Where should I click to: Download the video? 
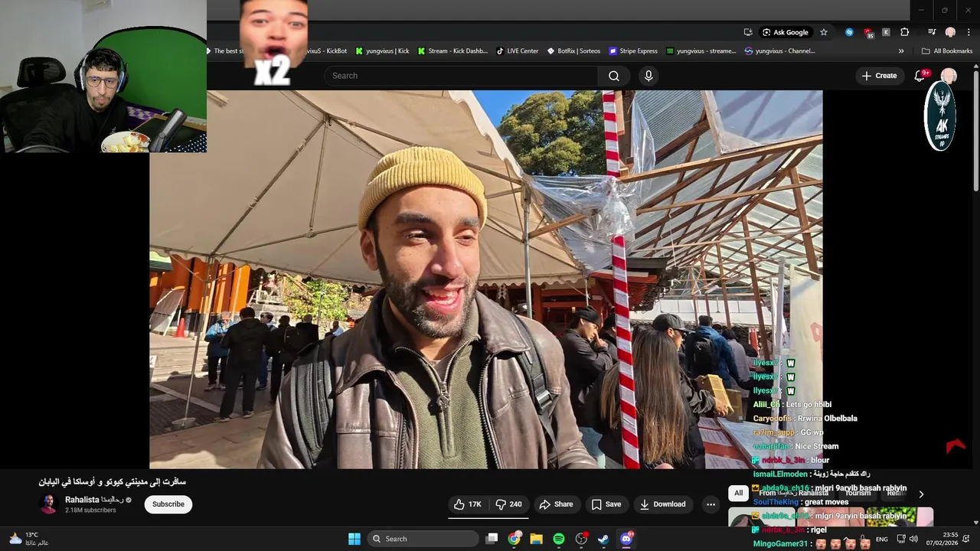click(x=663, y=504)
